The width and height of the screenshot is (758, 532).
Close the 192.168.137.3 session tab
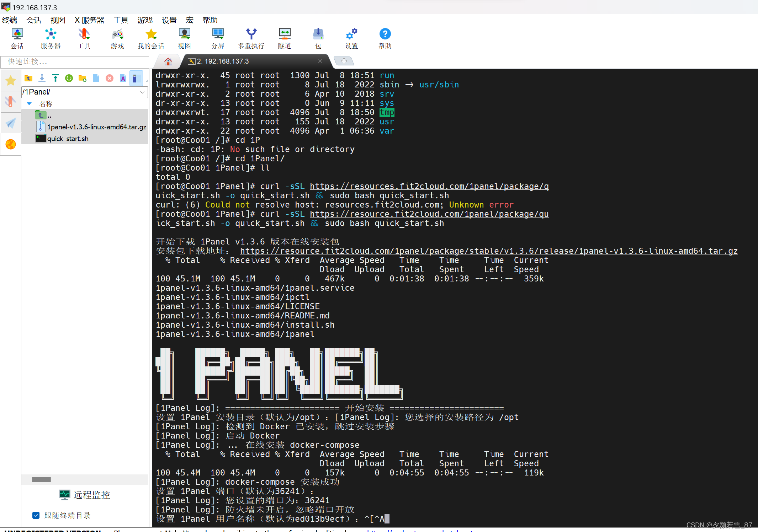click(320, 61)
